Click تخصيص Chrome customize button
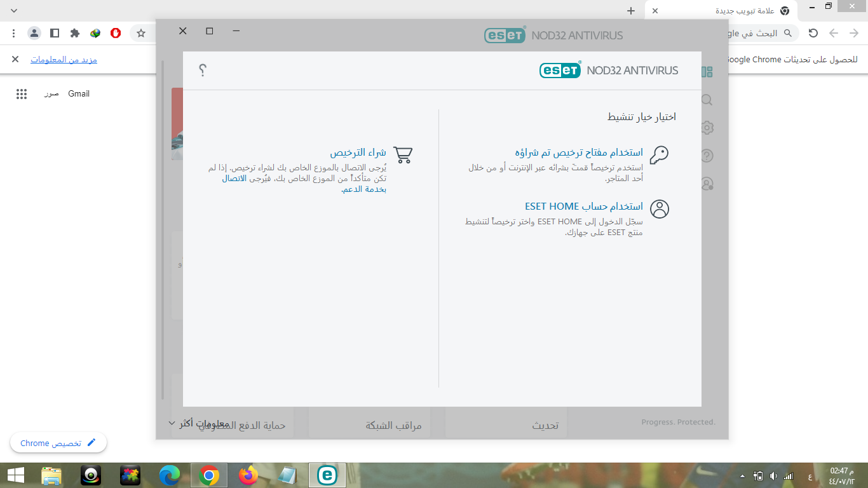The image size is (868, 488). (58, 443)
